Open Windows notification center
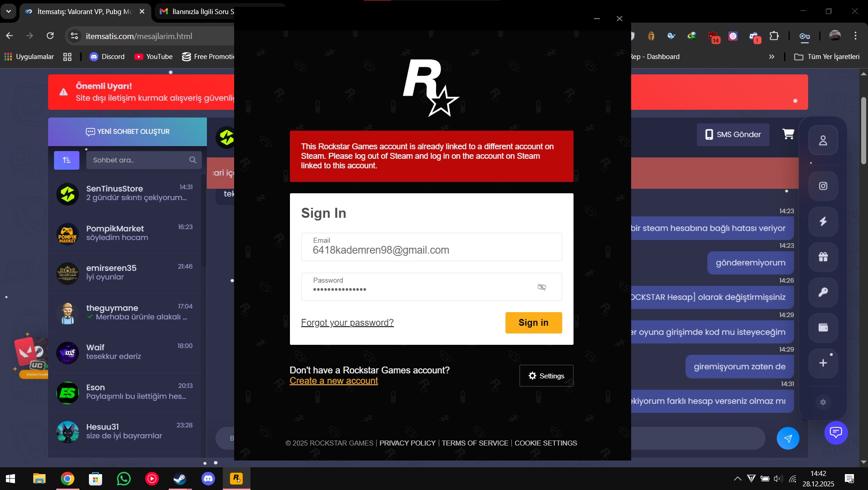Viewport: 868px width, 490px height. coord(849,479)
